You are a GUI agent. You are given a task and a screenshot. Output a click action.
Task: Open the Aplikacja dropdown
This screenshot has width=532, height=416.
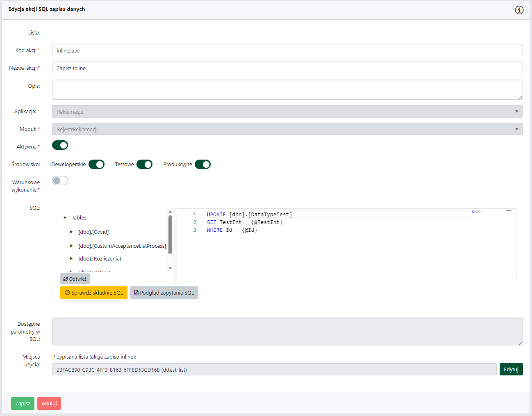[x=287, y=112]
